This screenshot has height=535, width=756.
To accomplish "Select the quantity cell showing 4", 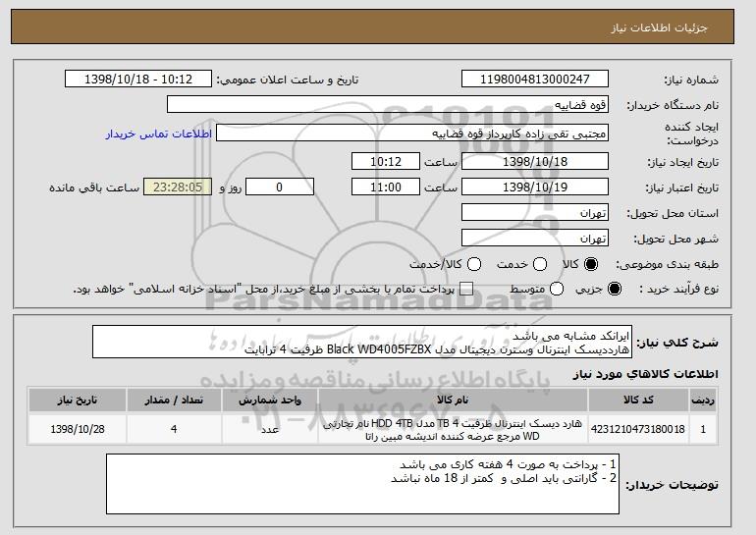I will [174, 429].
